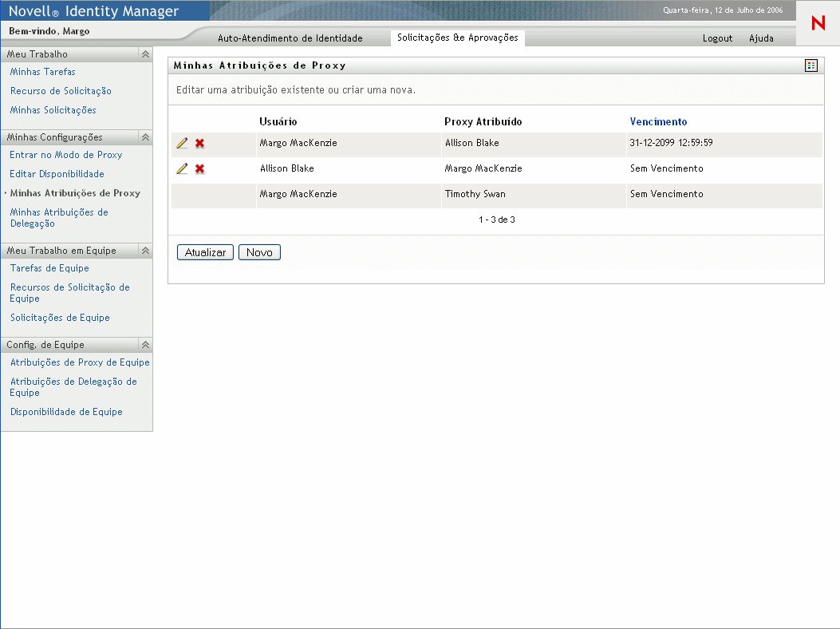Collapse the Meu Trabalho em Equipe section
The image size is (840, 629).
click(x=145, y=251)
